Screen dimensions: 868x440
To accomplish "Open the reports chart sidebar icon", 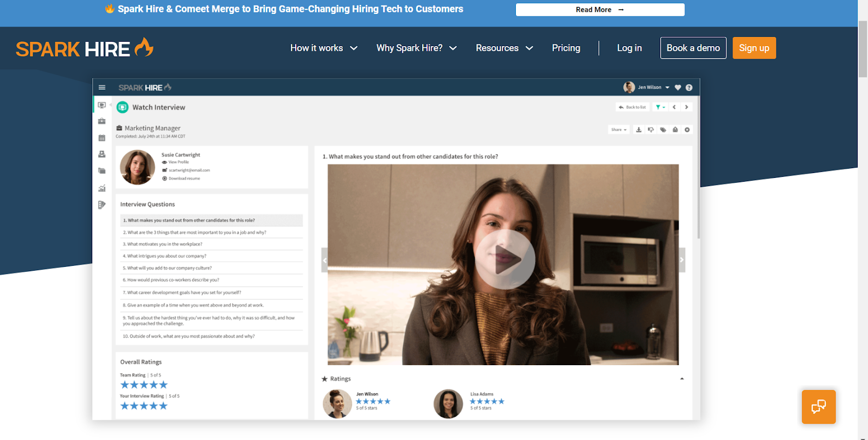I will (101, 188).
